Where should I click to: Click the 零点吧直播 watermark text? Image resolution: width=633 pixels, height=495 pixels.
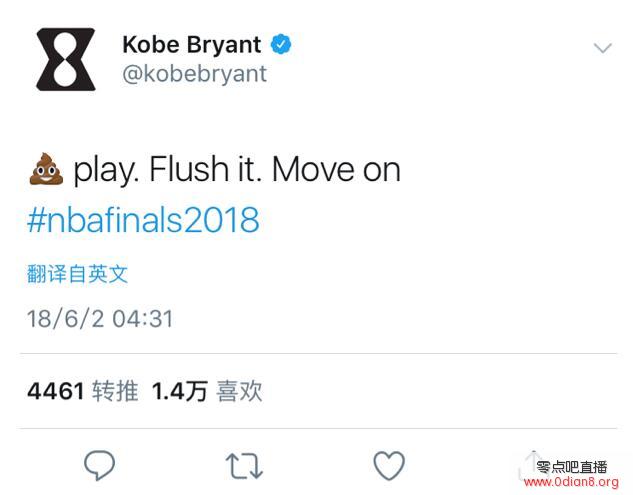(572, 467)
